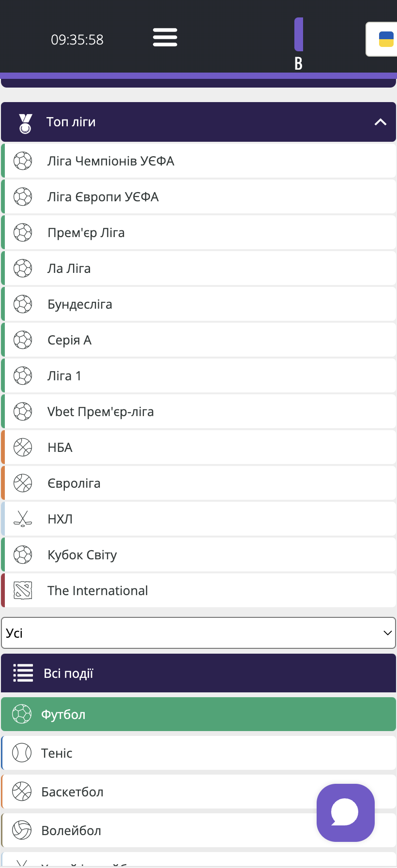This screenshot has width=397, height=868.
Task: Collapse the Топ ліги section chevron
Action: [381, 122]
